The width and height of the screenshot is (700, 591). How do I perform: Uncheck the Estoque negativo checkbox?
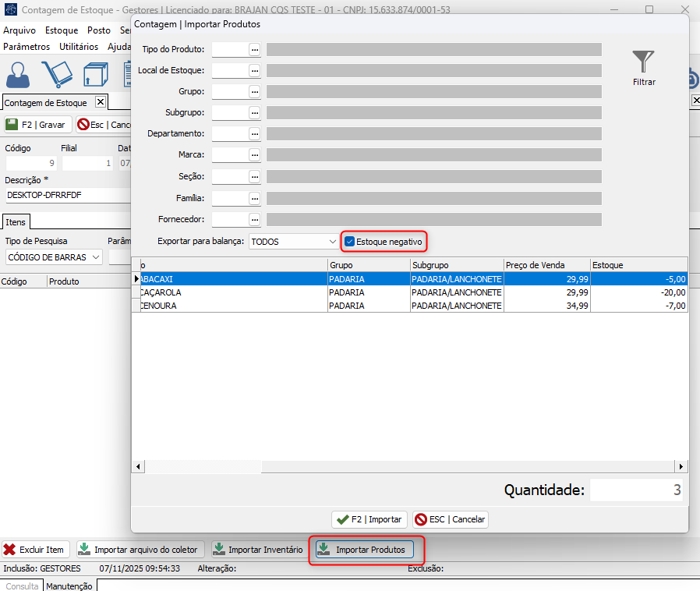click(350, 242)
